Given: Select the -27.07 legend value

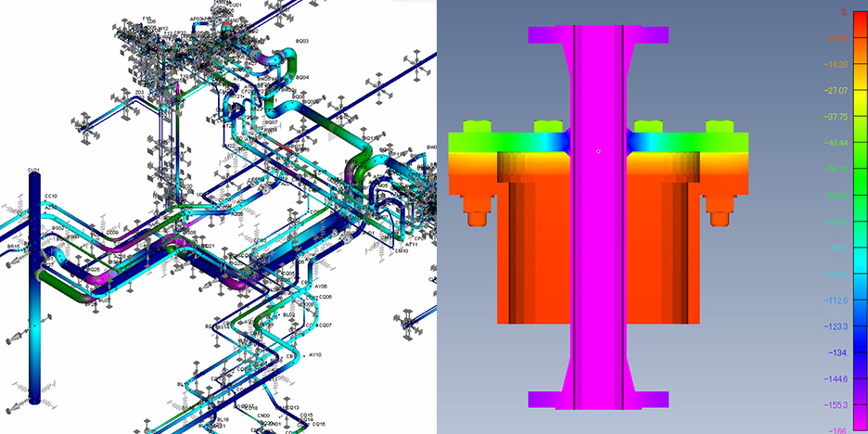Looking at the screenshot, I should (x=836, y=91).
